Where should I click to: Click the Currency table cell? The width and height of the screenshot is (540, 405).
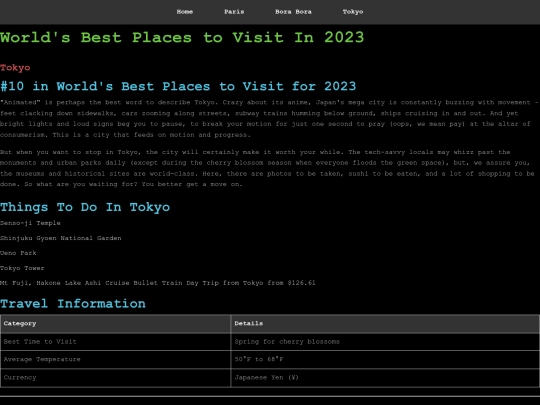click(115, 377)
